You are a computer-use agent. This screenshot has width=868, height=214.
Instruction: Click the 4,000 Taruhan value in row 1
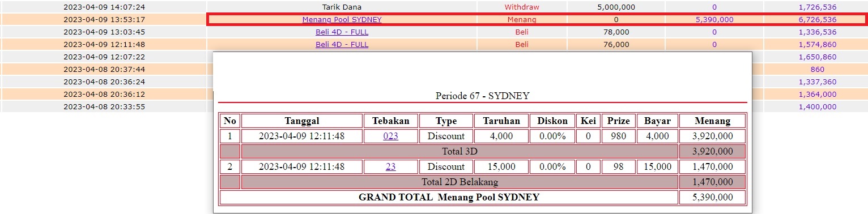501,136
